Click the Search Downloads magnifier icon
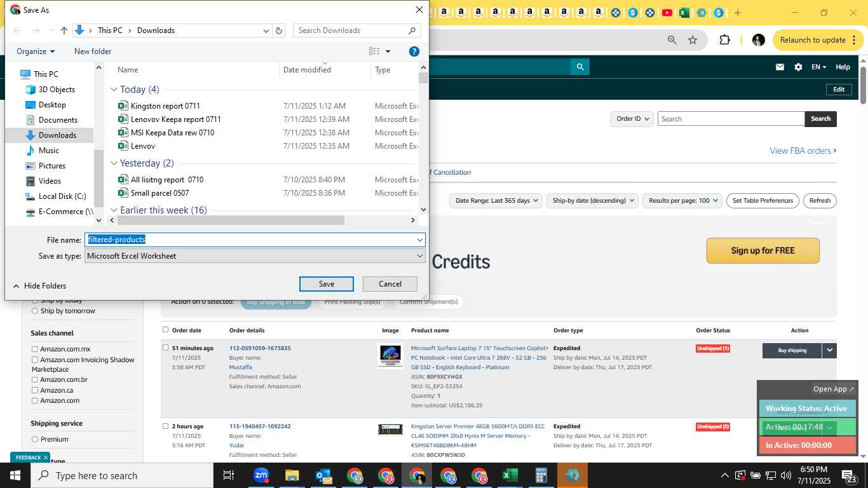 pos(412,30)
